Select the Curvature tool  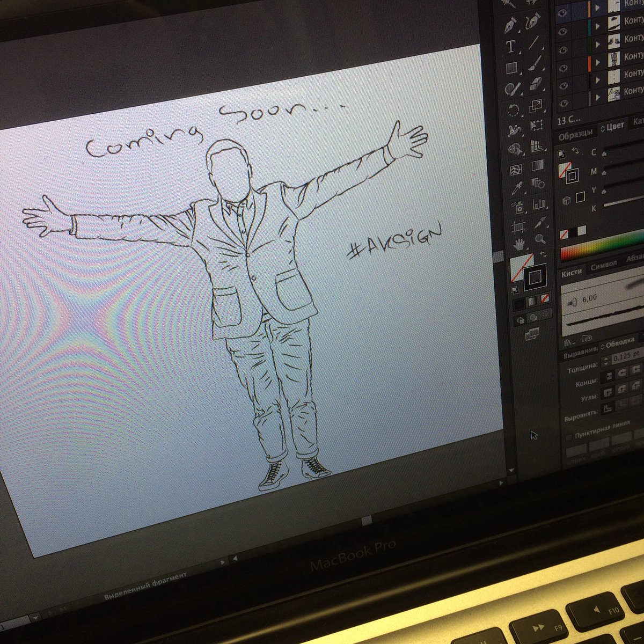pos(533,22)
